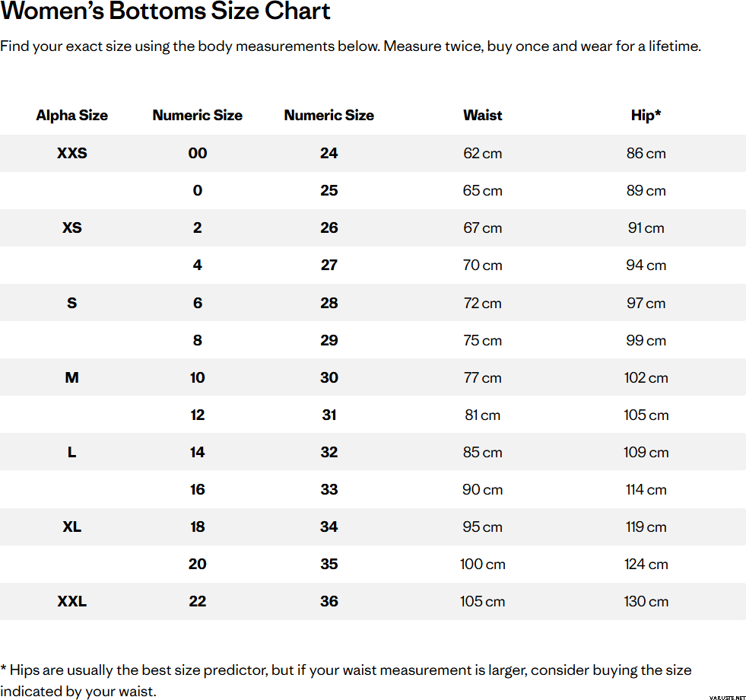The height and width of the screenshot is (700, 746).
Task: Click the hip value 130 cm
Action: [x=646, y=601]
